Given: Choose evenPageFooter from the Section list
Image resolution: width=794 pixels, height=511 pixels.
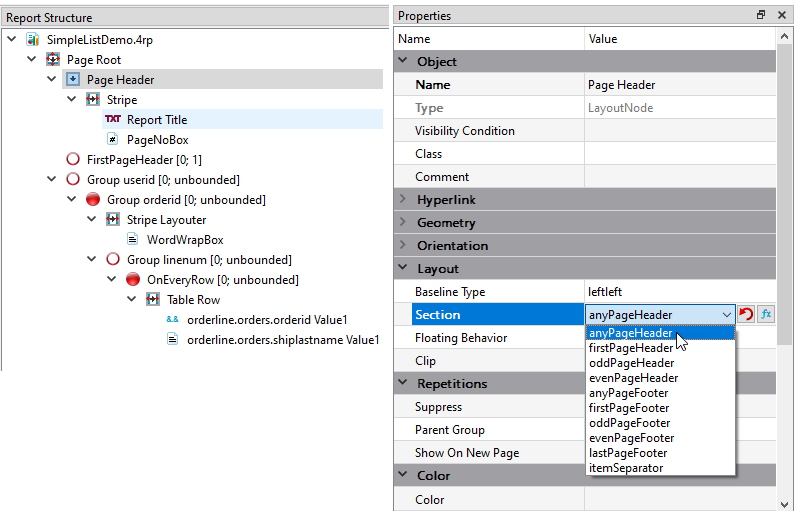Looking at the screenshot, I should pos(660,438).
